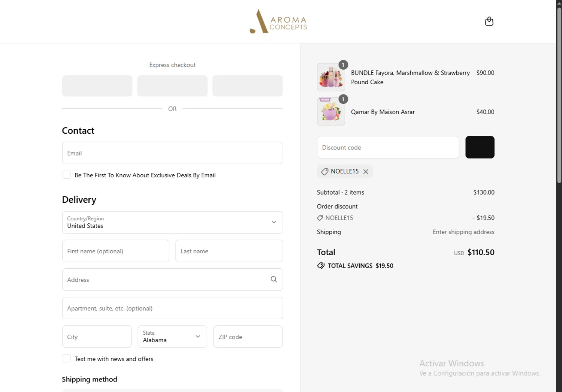Click the ZIP code field
This screenshot has height=392, width=562.
248,337
